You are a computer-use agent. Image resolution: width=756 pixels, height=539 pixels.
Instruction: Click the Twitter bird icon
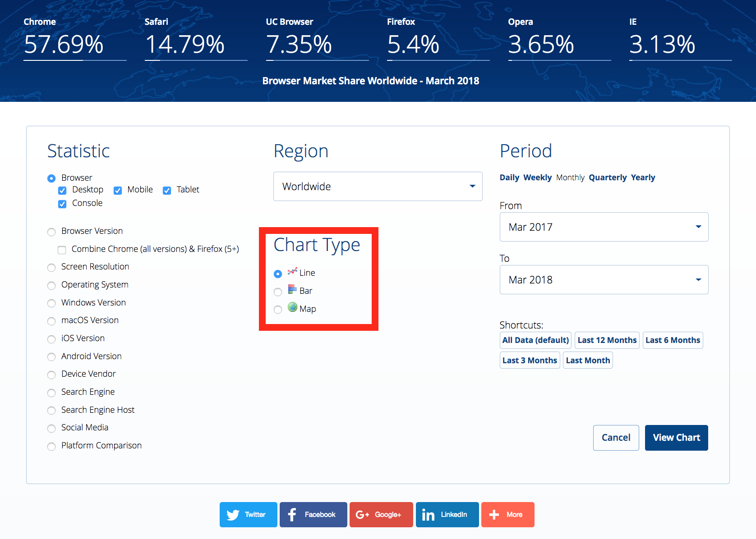233,515
